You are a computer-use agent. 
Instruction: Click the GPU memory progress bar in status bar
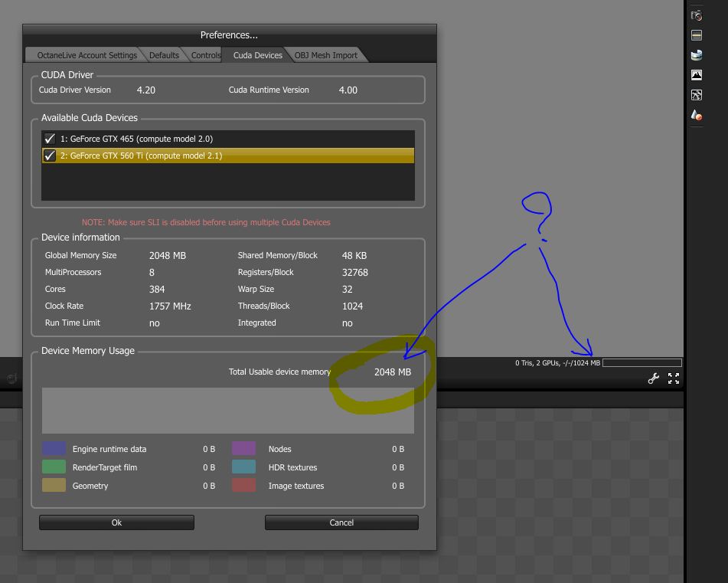[x=642, y=363]
